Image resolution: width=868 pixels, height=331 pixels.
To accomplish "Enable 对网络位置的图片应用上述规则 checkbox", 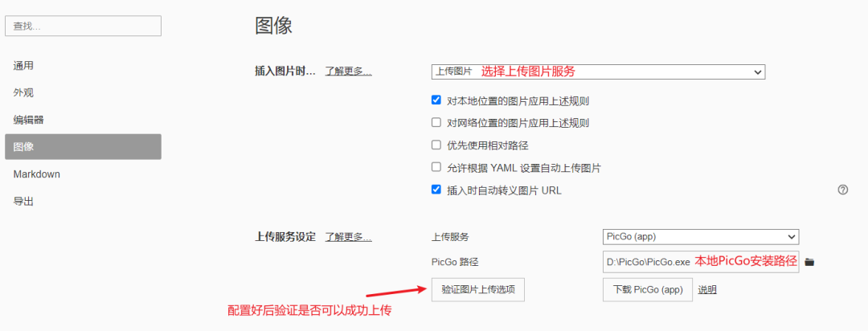I will coord(436,123).
